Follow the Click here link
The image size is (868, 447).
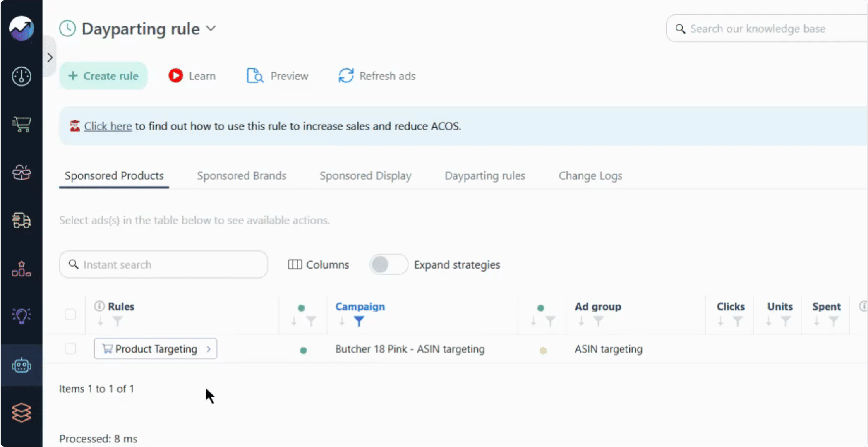tap(108, 126)
